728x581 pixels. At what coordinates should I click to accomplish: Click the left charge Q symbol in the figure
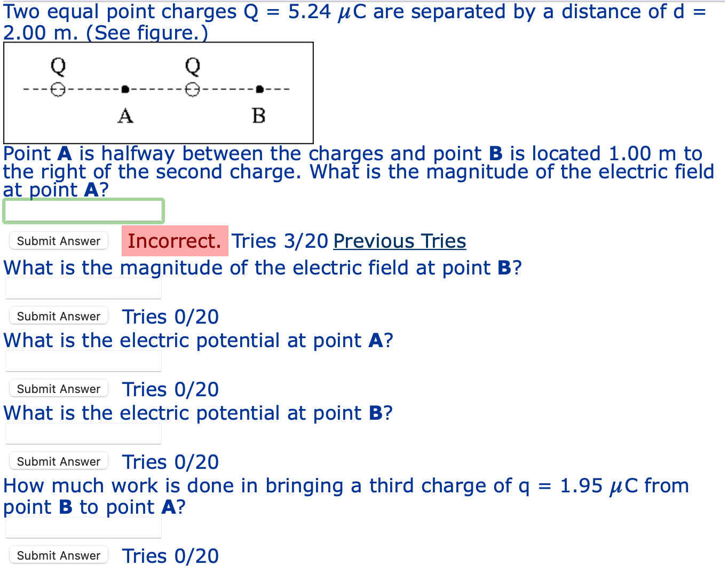click(57, 66)
